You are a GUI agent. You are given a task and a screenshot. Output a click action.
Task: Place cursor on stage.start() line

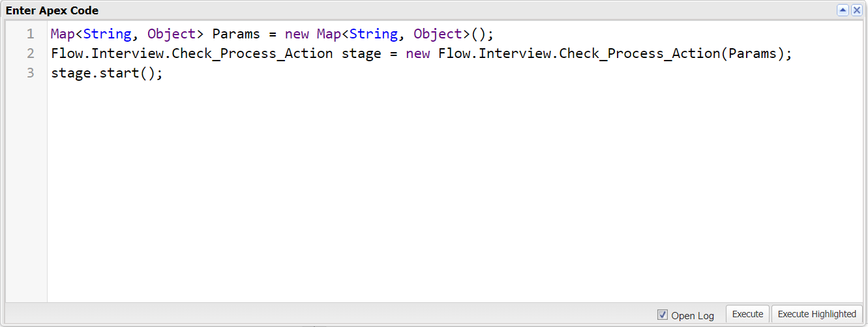(x=106, y=73)
